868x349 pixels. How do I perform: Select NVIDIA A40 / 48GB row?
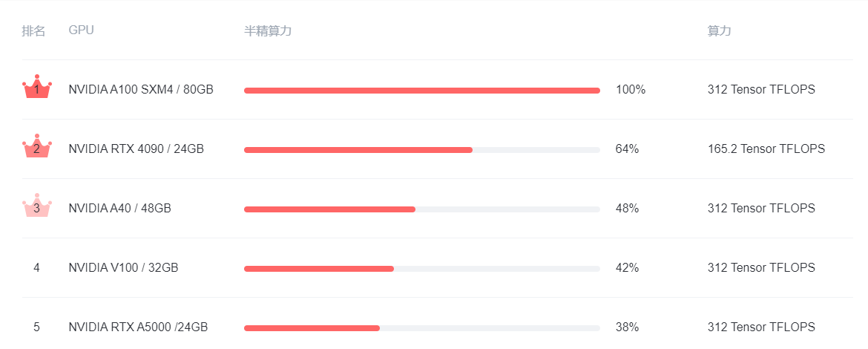tap(119, 209)
